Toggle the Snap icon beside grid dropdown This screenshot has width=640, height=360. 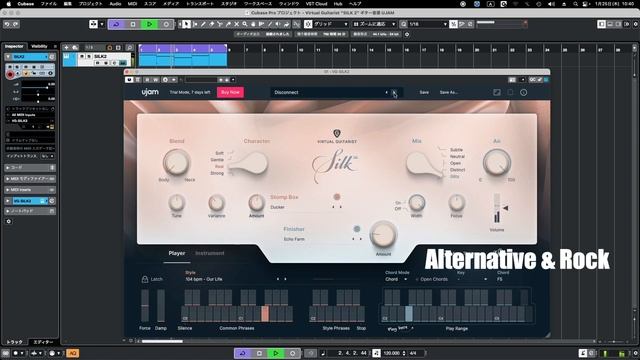[x=308, y=24]
